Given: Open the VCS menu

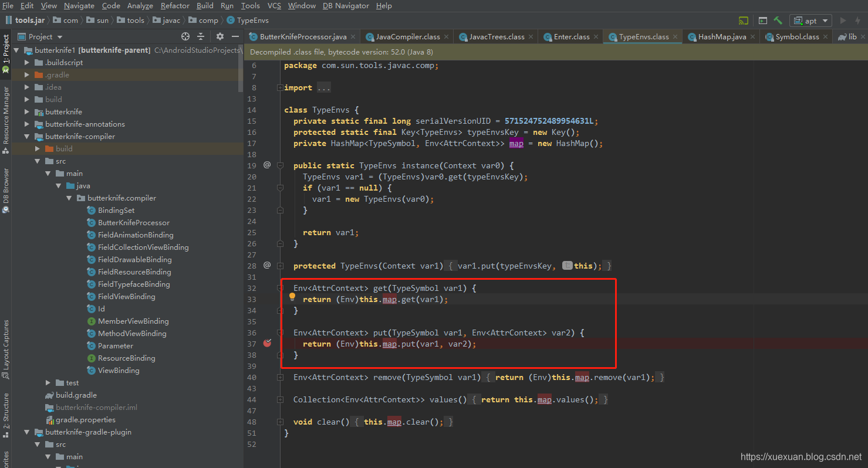Looking at the screenshot, I should [x=274, y=5].
